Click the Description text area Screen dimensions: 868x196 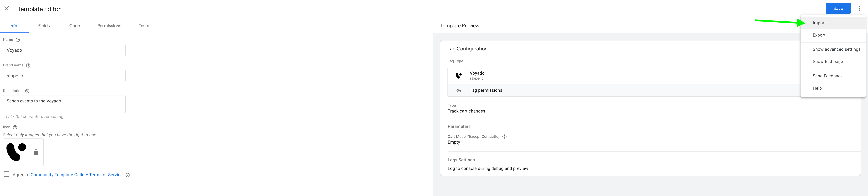(x=64, y=104)
